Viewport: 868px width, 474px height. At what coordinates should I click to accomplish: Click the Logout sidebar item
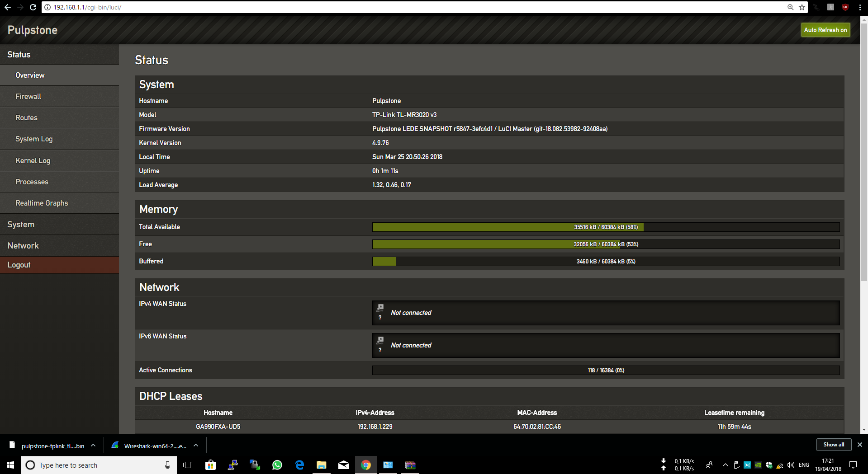point(59,265)
